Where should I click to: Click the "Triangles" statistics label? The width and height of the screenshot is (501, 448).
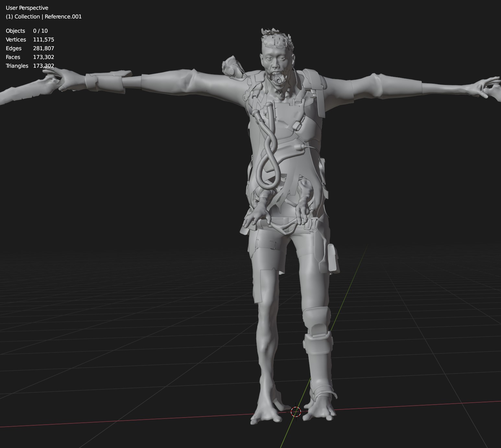point(17,66)
